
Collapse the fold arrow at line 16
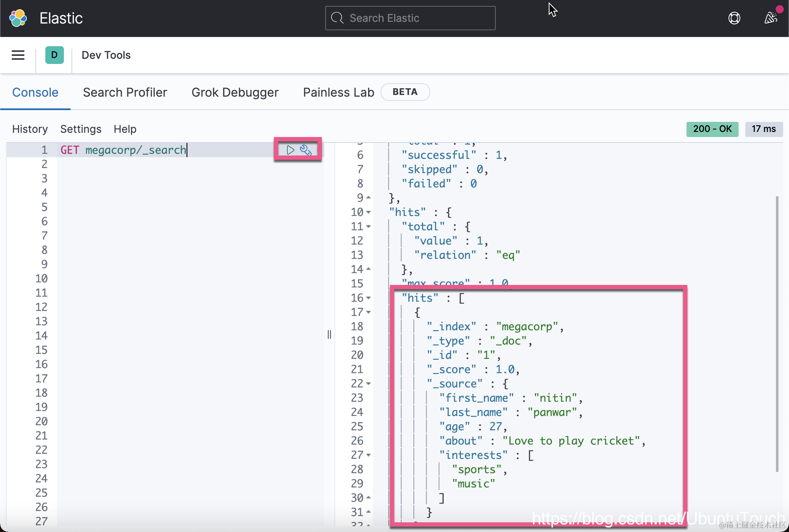point(368,298)
